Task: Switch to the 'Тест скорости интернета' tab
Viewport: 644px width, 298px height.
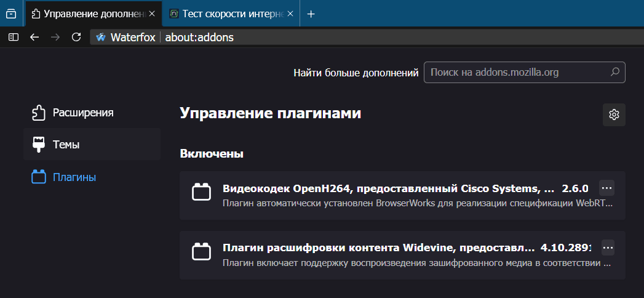Action: [x=232, y=14]
